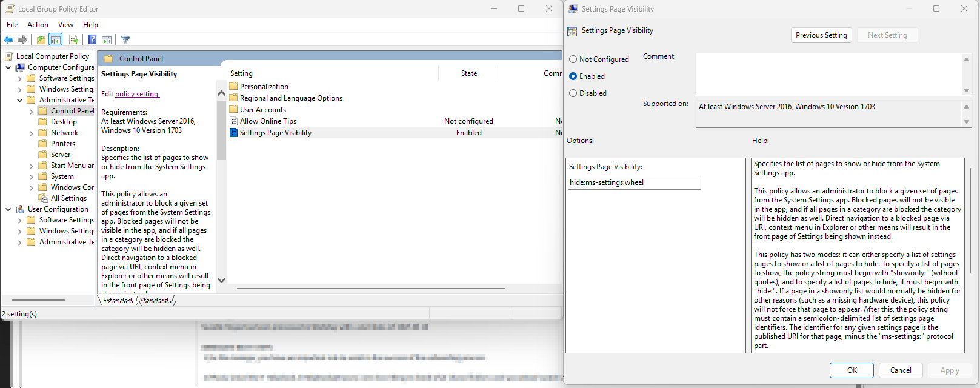The width and height of the screenshot is (980, 388).
Task: Click the Apply button in the dialog
Action: click(x=949, y=370)
